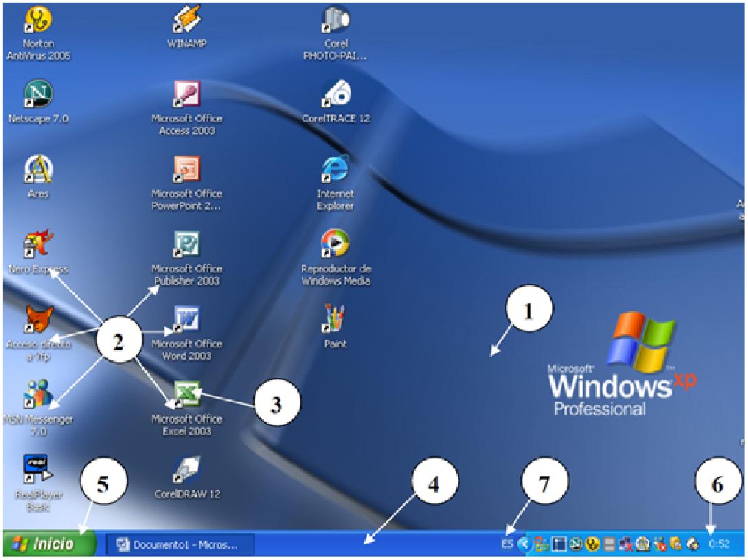Click the CorelDRAW 12 desktop shortcut

pos(187,476)
